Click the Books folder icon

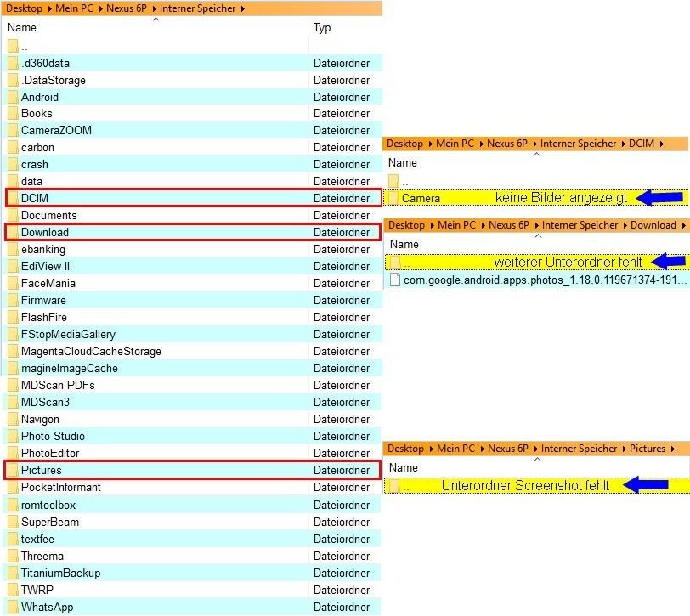click(13, 113)
